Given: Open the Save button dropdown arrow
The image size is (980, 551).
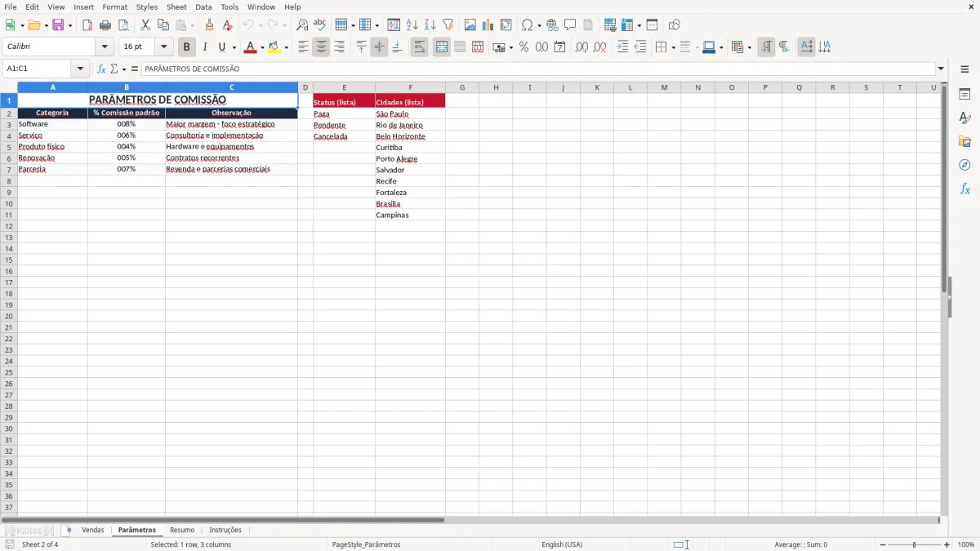Looking at the screenshot, I should [x=70, y=26].
